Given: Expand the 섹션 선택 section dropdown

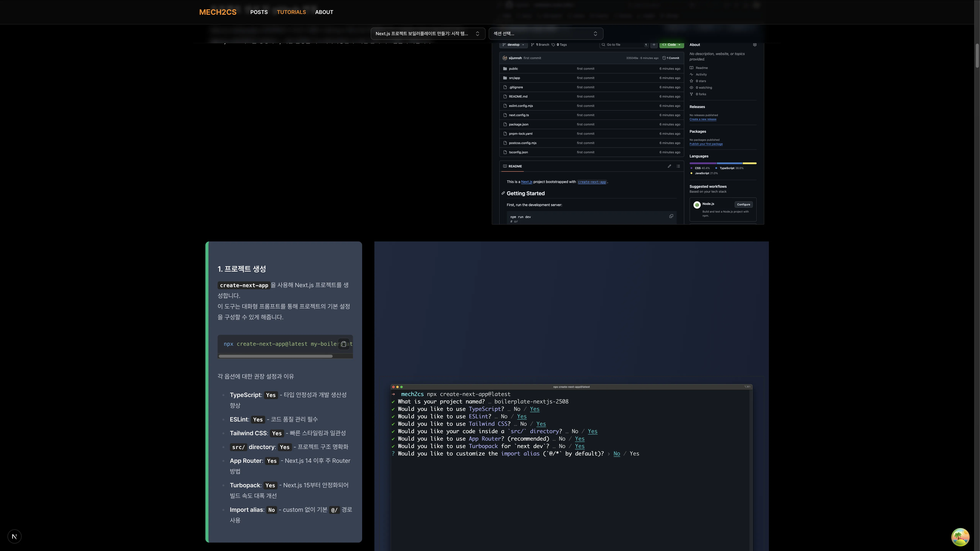Looking at the screenshot, I should pos(546,33).
